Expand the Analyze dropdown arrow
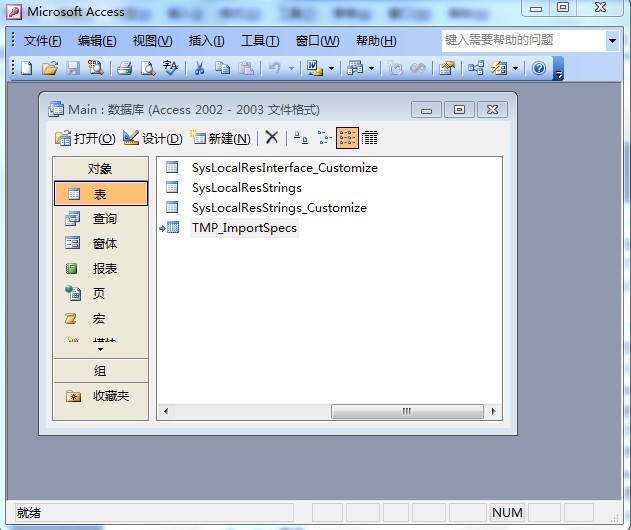The height and width of the screenshot is (530, 631). click(x=372, y=68)
